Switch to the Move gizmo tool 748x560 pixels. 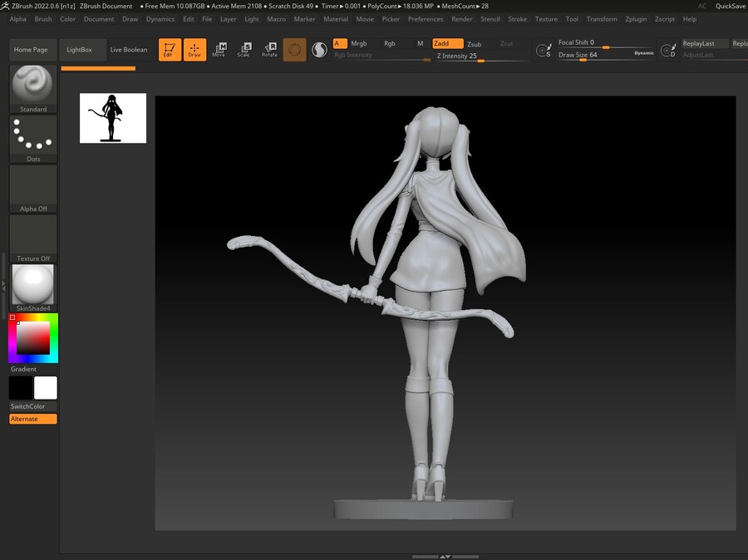(x=219, y=50)
